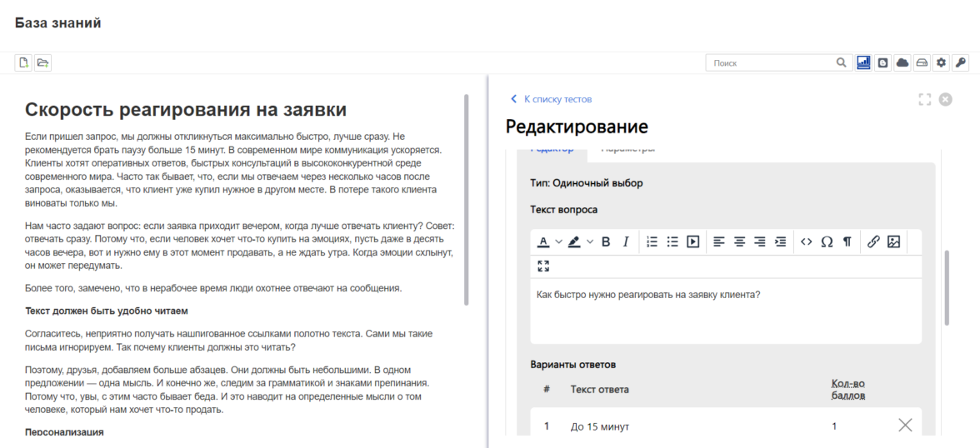Open settings via the gear icon

941,62
